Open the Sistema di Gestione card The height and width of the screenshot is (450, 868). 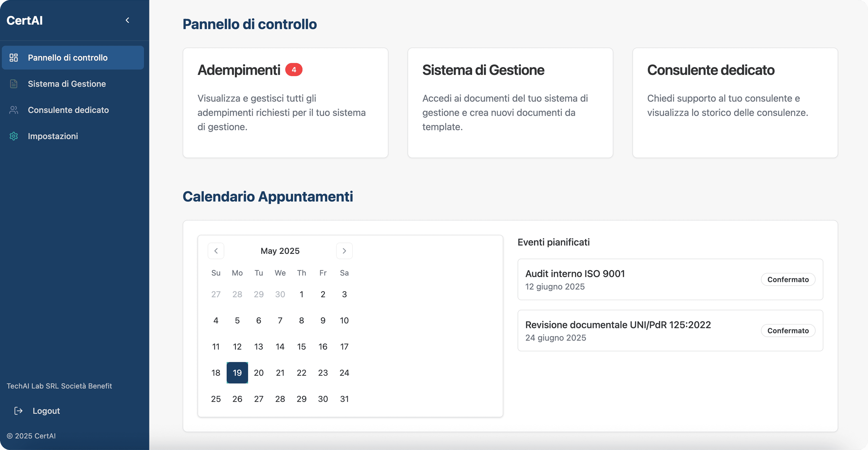(x=510, y=103)
